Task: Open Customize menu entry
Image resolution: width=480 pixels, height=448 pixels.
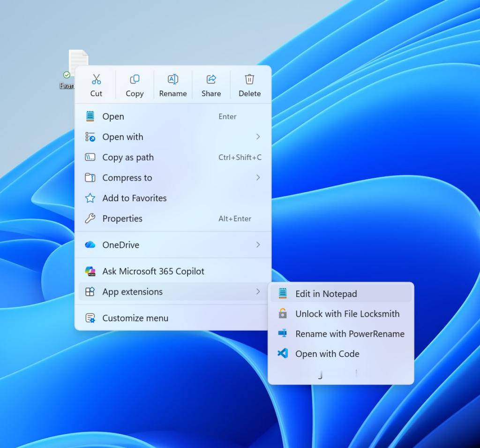Action: 173,318
